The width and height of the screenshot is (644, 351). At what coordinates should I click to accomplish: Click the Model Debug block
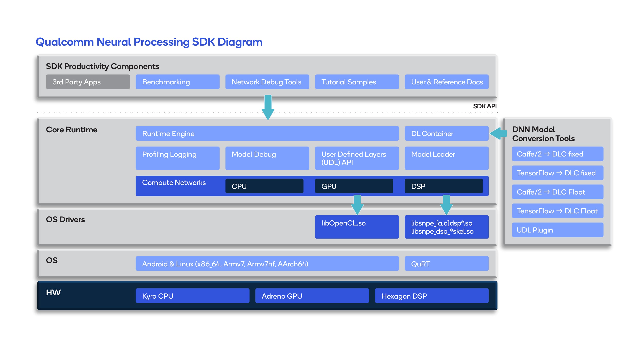267,158
